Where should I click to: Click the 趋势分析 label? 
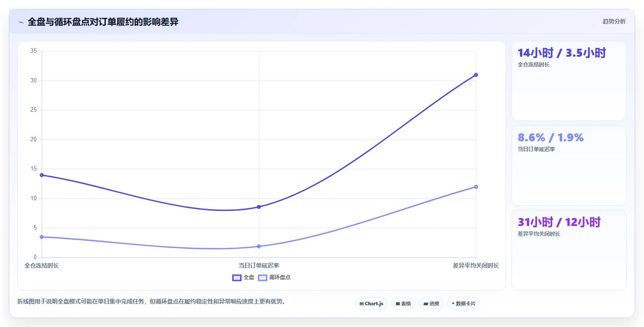[x=614, y=21]
